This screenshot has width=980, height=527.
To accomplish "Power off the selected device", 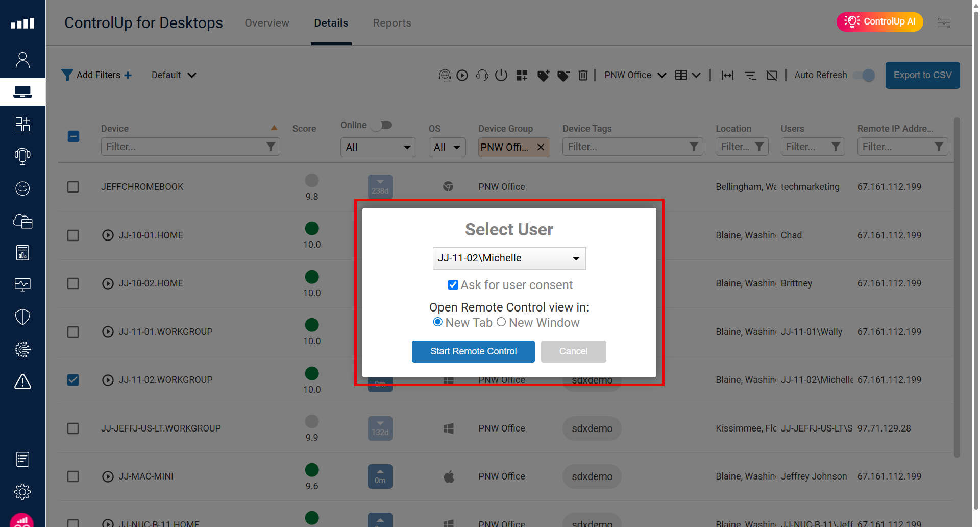I will click(x=501, y=75).
